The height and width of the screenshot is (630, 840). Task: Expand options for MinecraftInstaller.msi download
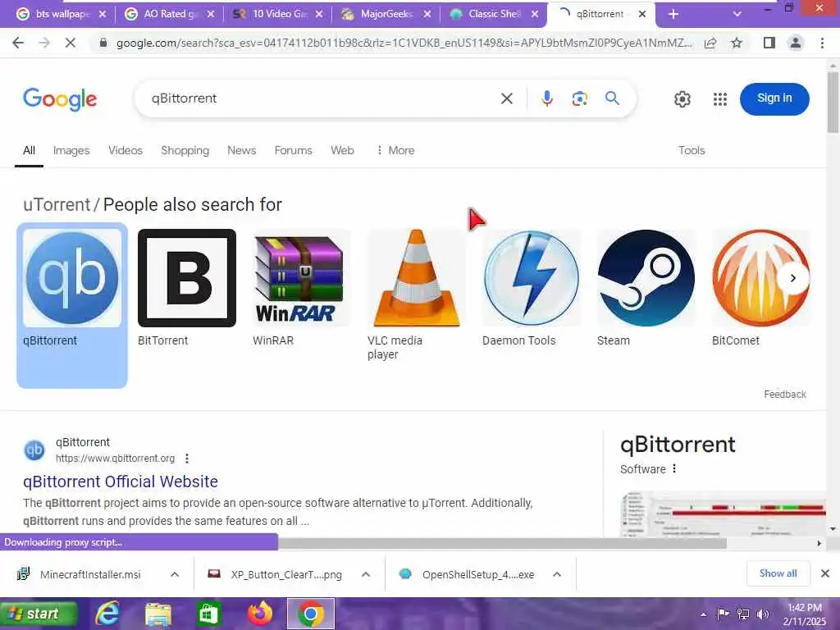click(x=175, y=574)
